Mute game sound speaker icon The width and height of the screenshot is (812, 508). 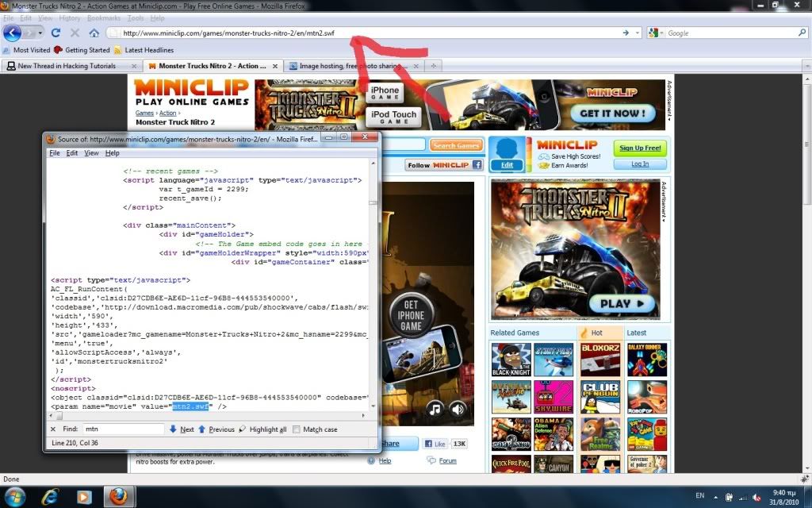tap(458, 410)
